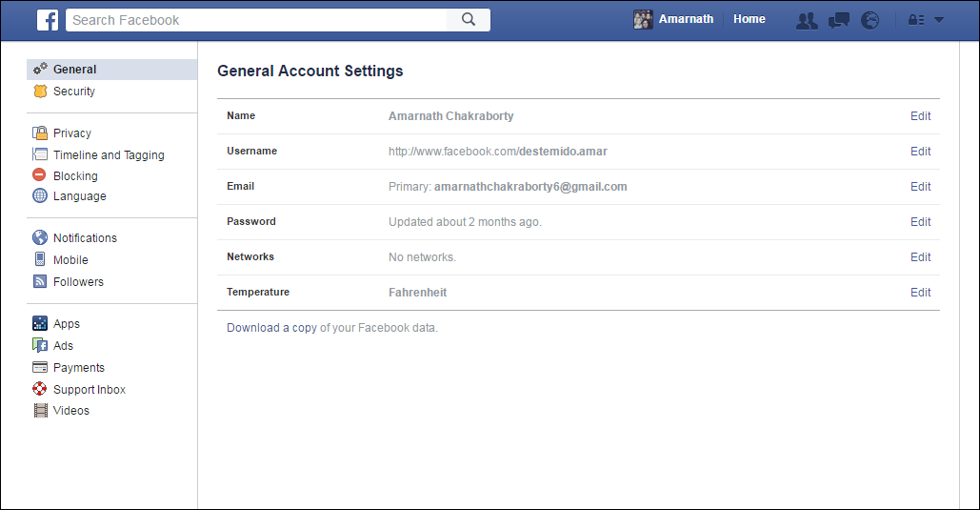This screenshot has height=510, width=980.
Task: Focus the Search Facebook input field
Action: click(256, 20)
